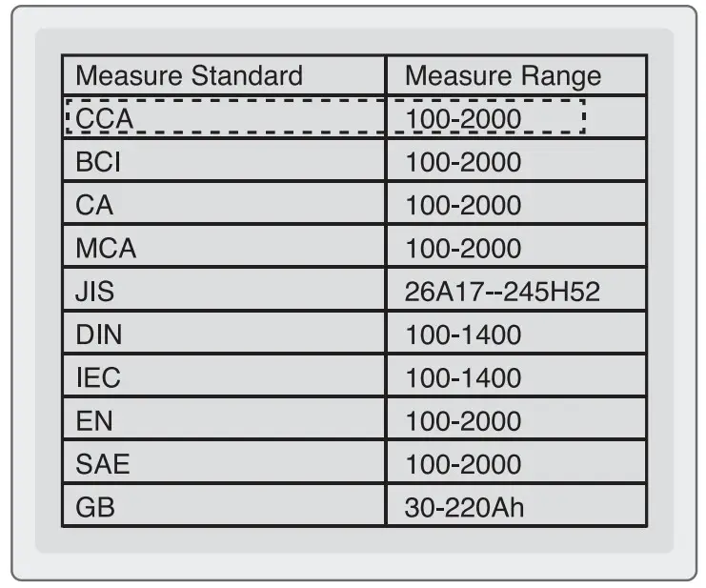Image resolution: width=706 pixels, height=588 pixels.
Task: Click the DIN range 100-1400 cell
Action: click(x=464, y=335)
